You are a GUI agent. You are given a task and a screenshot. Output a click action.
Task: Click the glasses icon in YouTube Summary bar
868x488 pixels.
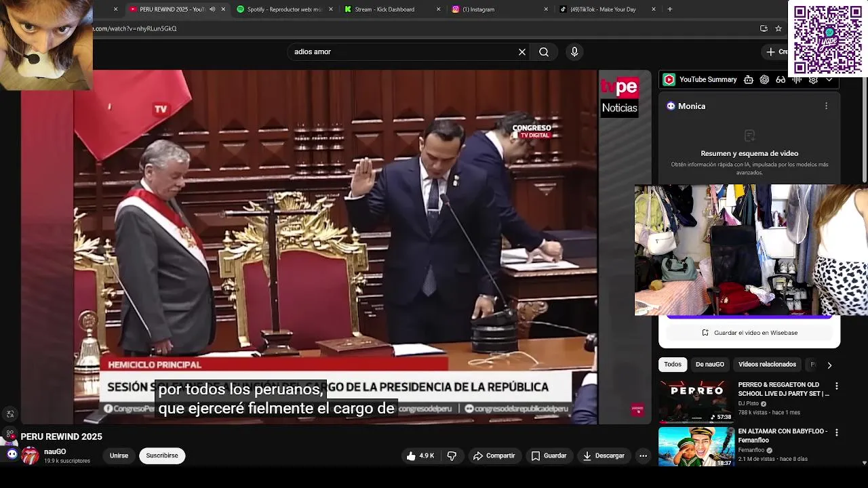(781, 79)
